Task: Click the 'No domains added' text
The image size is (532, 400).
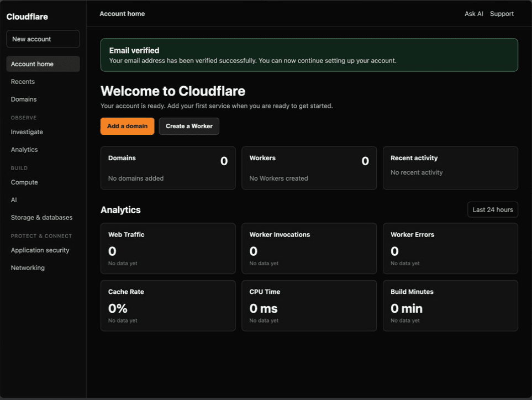Action: [136, 178]
